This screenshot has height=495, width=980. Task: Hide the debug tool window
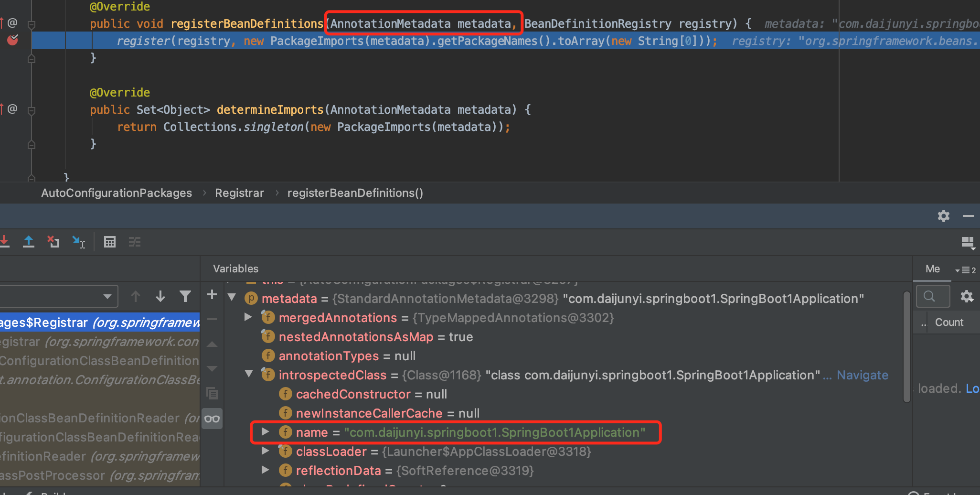[x=968, y=216]
